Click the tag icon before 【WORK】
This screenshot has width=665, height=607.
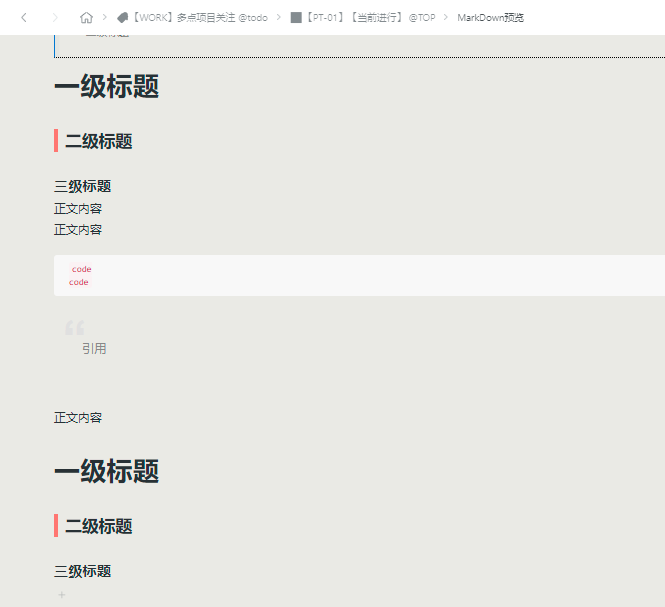[123, 17]
